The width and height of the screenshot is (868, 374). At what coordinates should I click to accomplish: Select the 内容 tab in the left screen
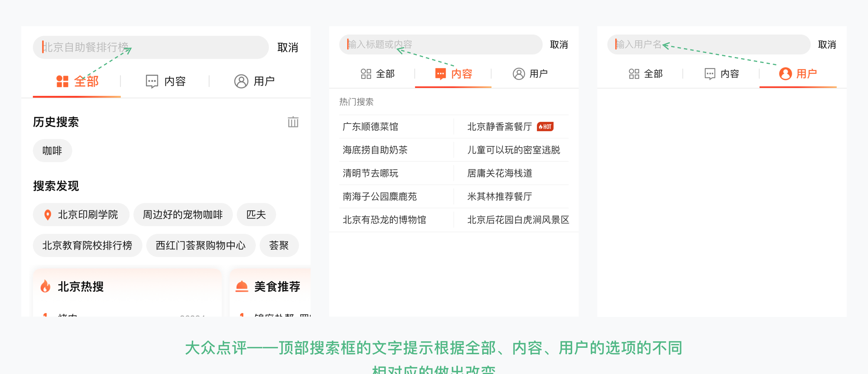[x=166, y=81]
